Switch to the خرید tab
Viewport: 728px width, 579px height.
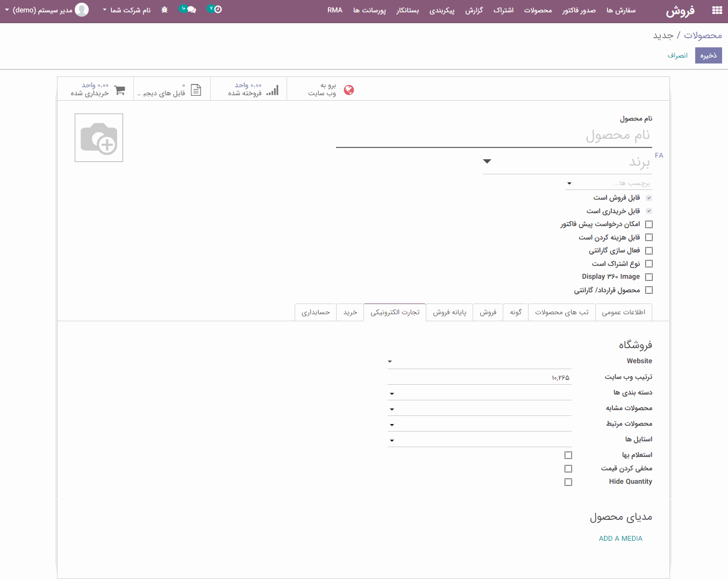(x=350, y=312)
